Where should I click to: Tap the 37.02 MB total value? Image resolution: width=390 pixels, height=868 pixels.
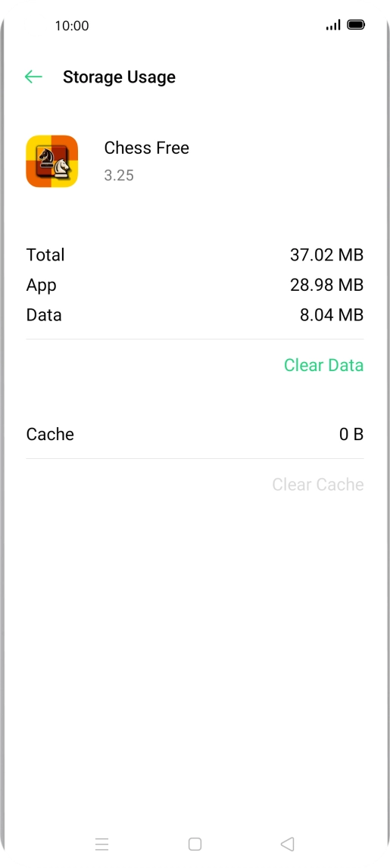[x=327, y=254]
